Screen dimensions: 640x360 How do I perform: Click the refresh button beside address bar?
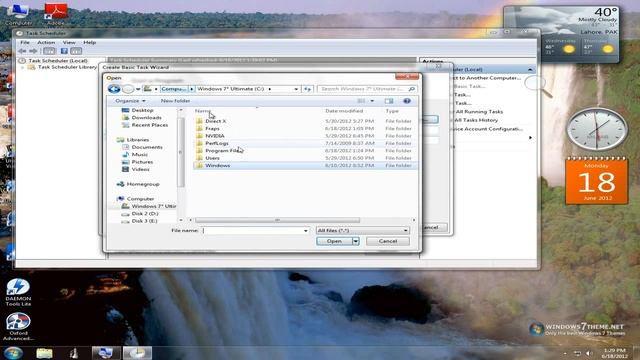307,89
